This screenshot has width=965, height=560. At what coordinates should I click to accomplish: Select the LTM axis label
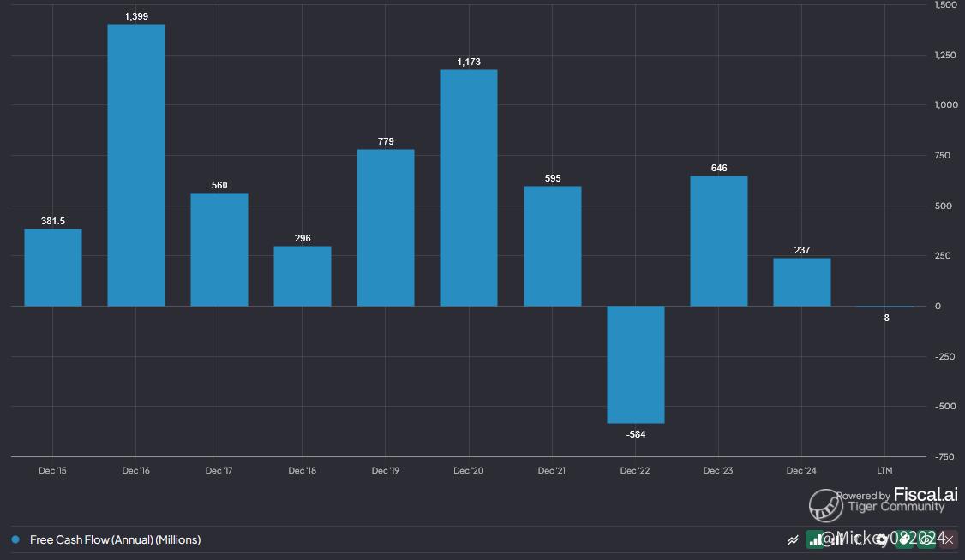click(884, 470)
